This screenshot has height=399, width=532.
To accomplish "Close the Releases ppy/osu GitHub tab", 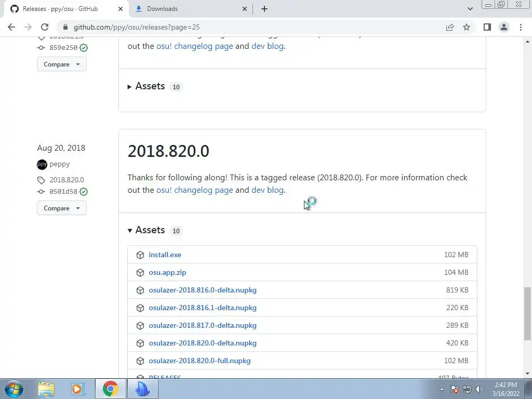I will point(121,9).
